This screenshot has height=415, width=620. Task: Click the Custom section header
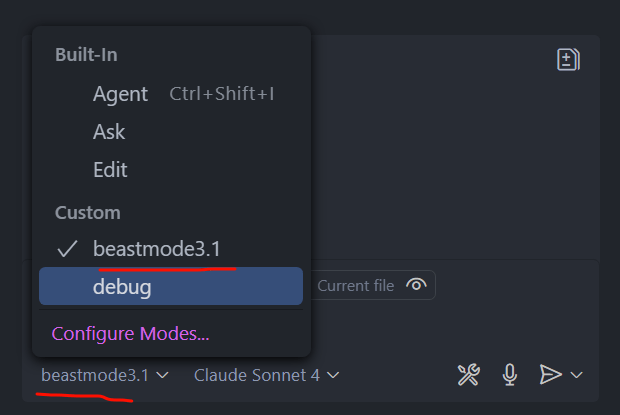[x=88, y=213]
